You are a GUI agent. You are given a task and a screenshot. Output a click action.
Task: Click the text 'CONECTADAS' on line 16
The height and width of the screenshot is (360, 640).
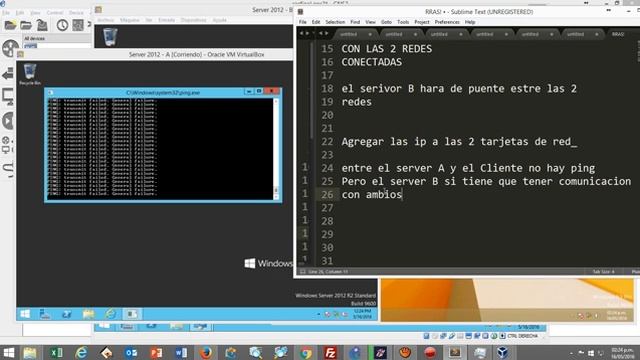371,62
